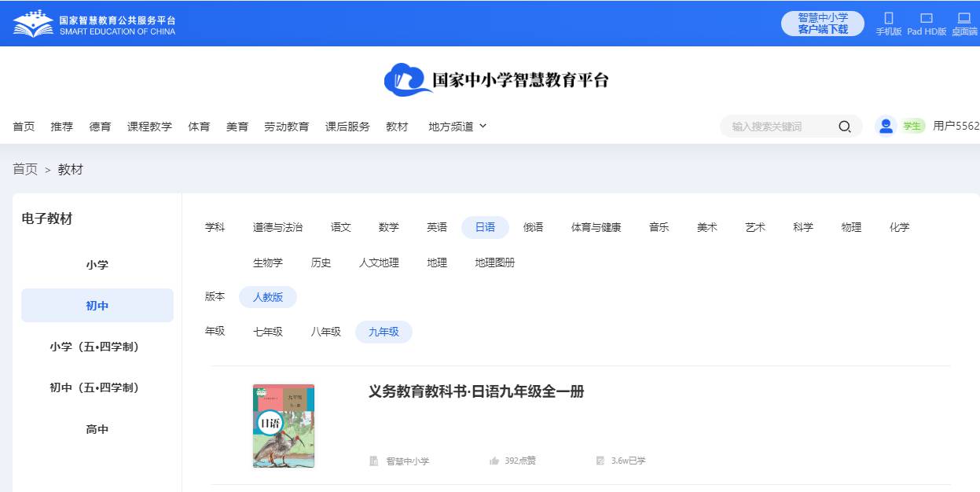
Task: Select the 七年级 grade filter
Action: [x=268, y=332]
